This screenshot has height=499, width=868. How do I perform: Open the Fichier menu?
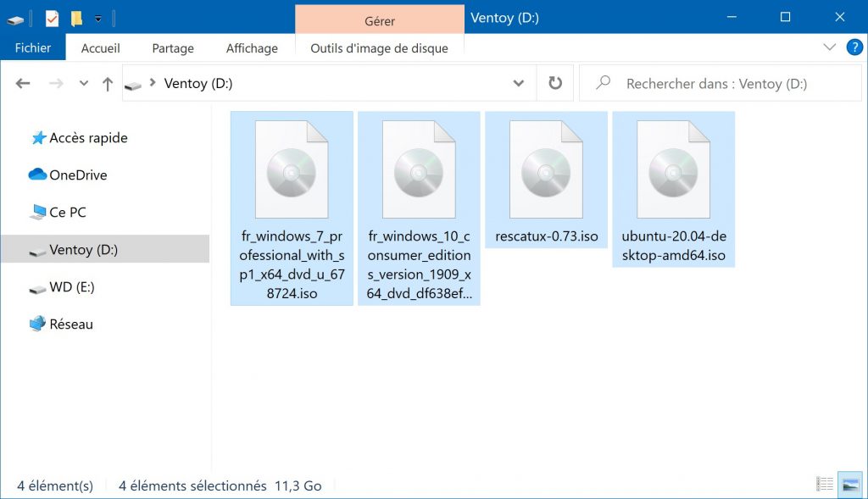(x=33, y=47)
